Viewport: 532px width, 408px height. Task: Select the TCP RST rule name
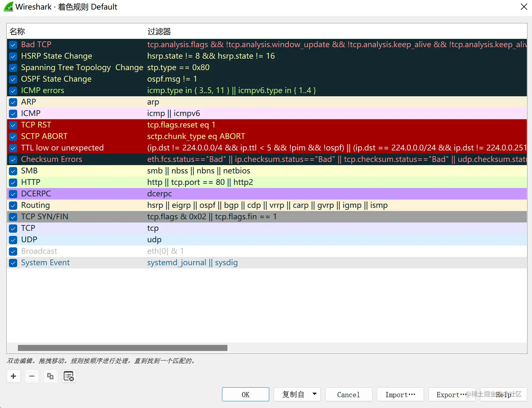tap(36, 125)
